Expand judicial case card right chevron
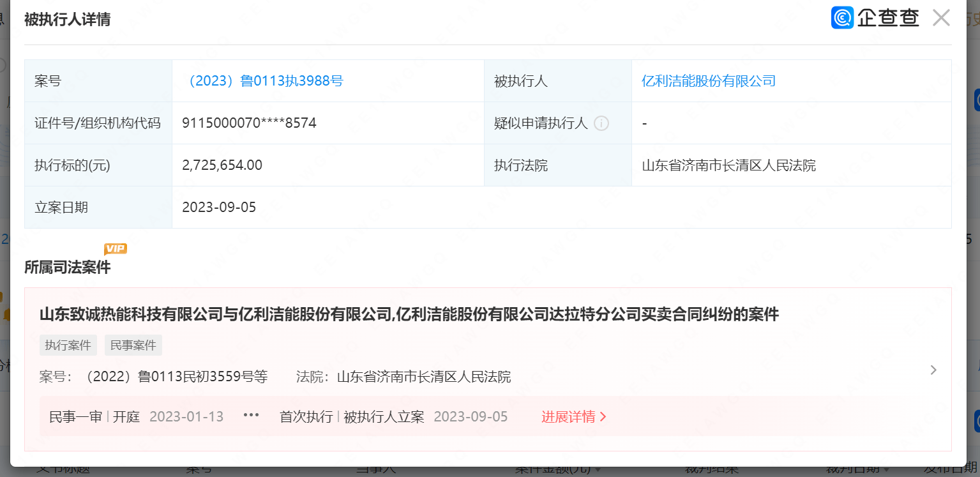Image resolution: width=980 pixels, height=477 pixels. (933, 370)
